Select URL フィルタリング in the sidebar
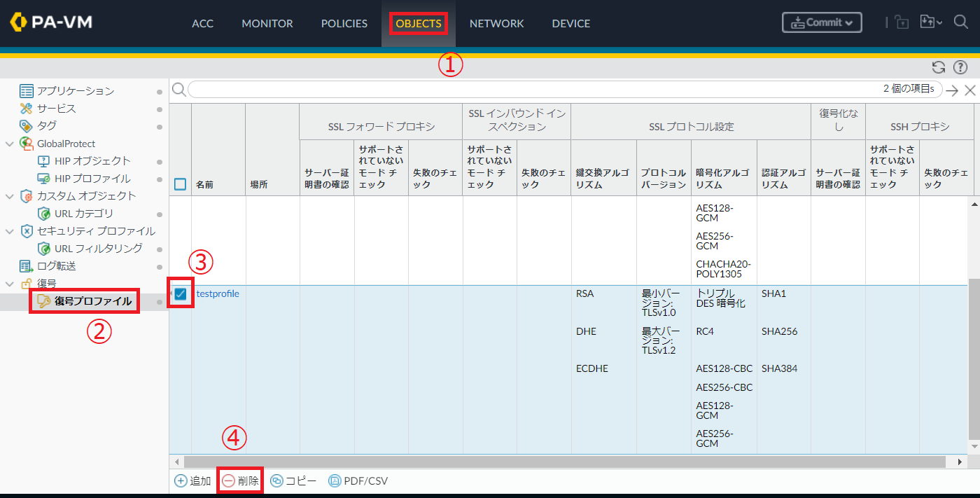This screenshot has width=980, height=498. [x=98, y=249]
